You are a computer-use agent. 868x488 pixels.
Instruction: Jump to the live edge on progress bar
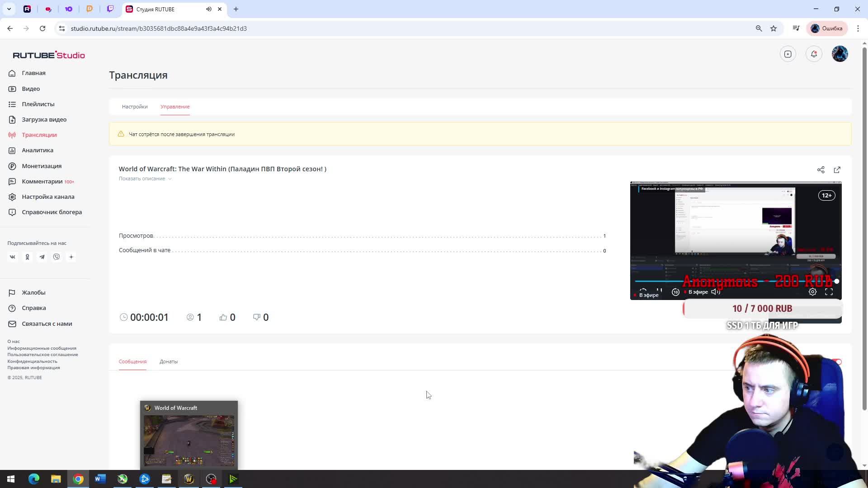pyautogui.click(x=837, y=282)
